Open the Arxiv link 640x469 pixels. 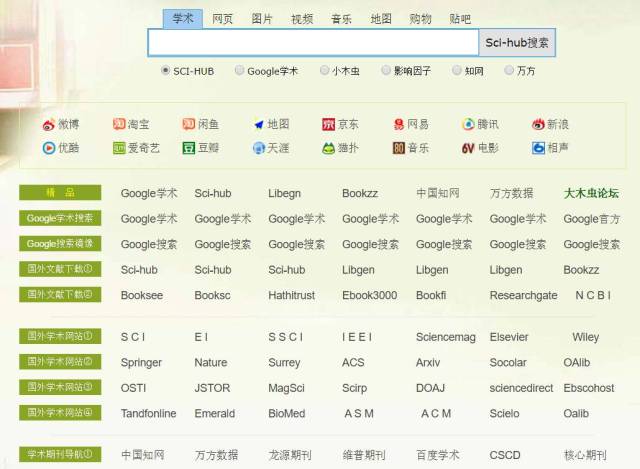[428, 362]
